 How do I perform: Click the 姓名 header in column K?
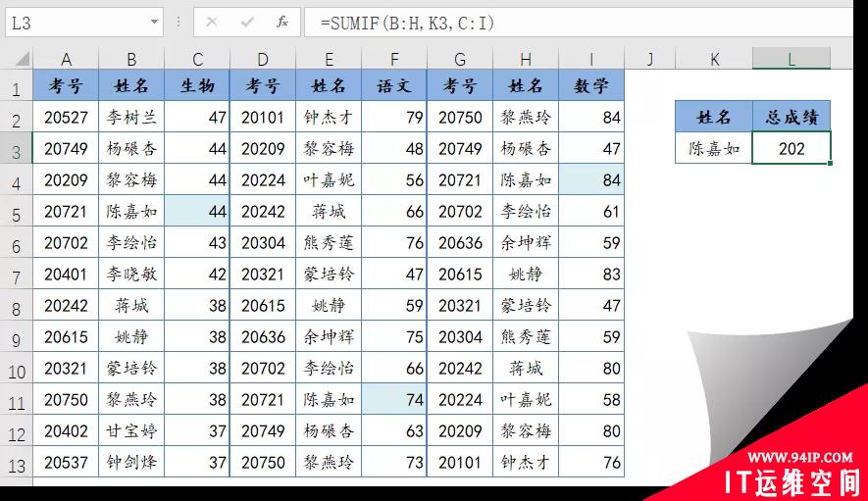point(714,117)
